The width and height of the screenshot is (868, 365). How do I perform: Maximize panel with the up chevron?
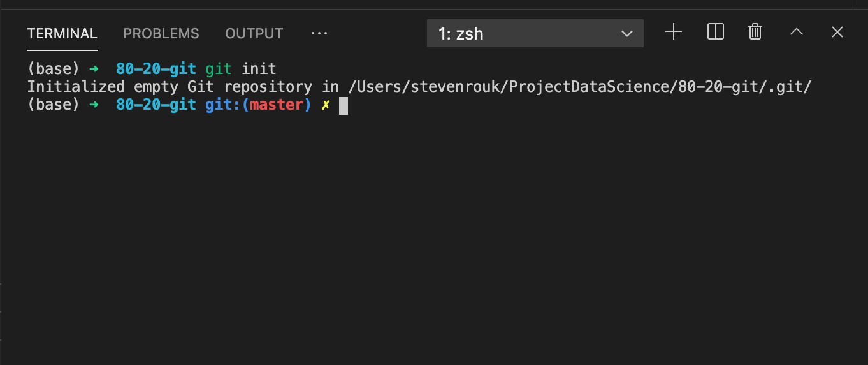[x=797, y=32]
